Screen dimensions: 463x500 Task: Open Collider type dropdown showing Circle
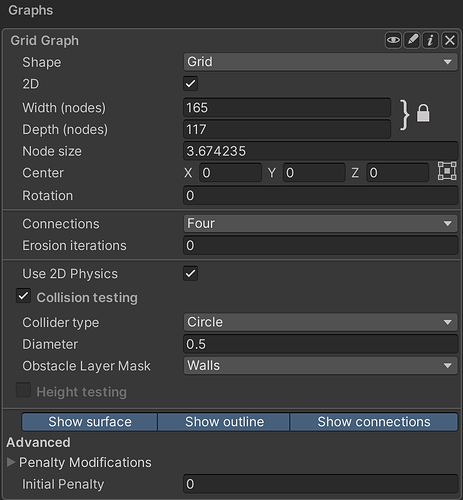tap(320, 322)
